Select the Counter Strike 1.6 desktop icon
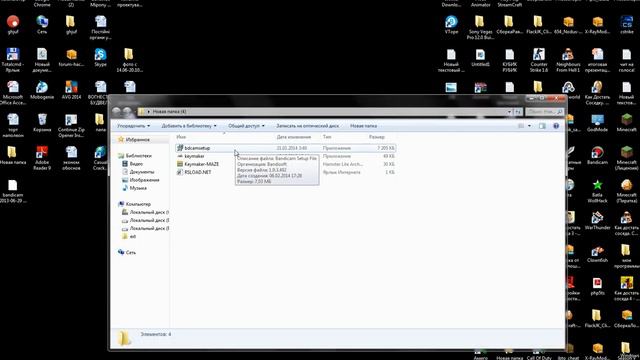 pyautogui.click(x=539, y=60)
